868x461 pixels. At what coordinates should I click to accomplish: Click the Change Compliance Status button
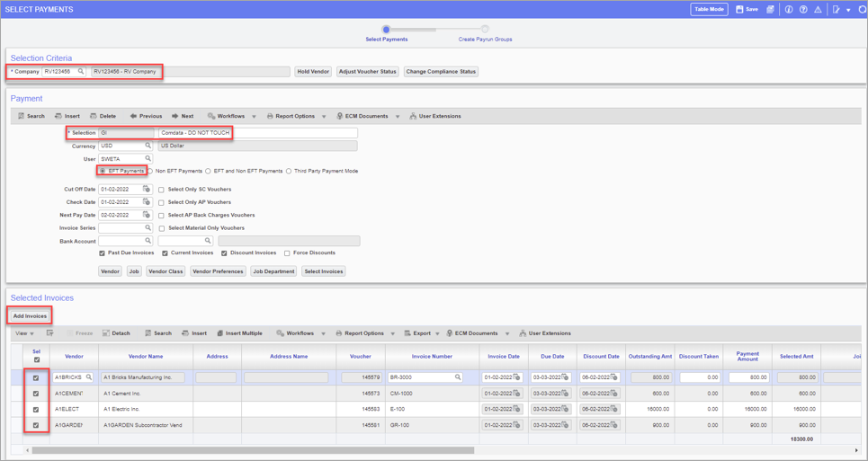tap(441, 71)
